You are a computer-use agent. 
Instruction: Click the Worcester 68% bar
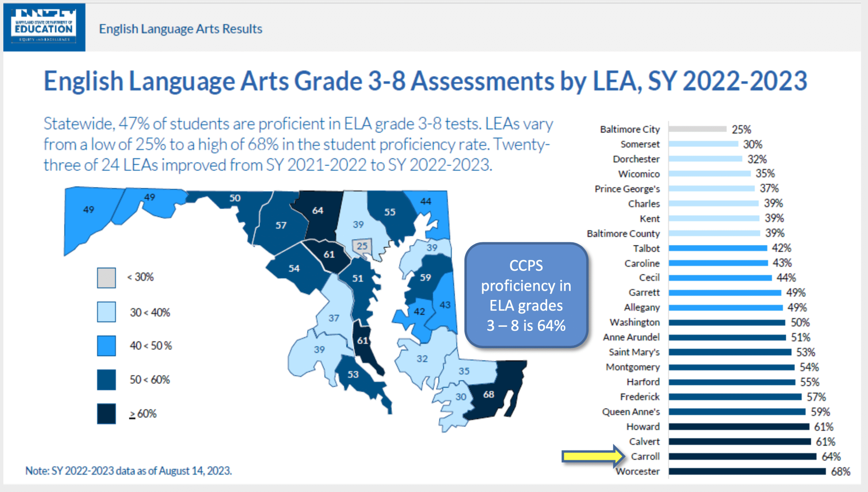point(747,471)
